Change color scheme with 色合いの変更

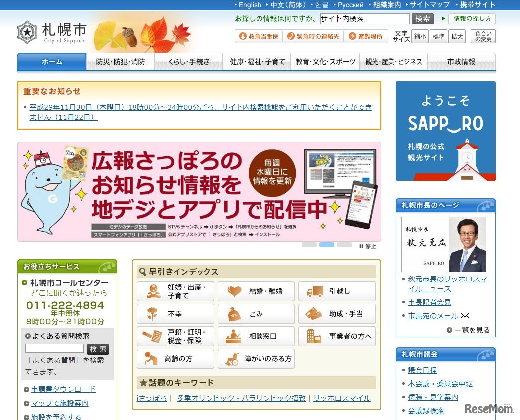483,36
